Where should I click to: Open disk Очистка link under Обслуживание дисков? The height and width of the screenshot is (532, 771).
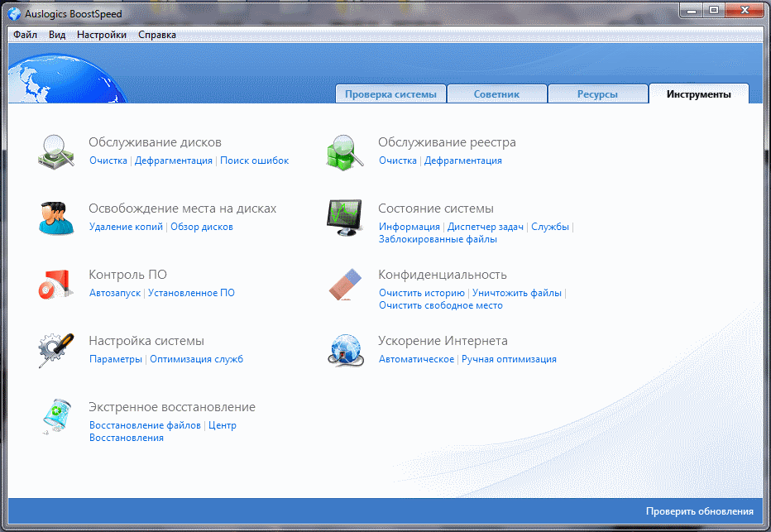pyautogui.click(x=108, y=161)
